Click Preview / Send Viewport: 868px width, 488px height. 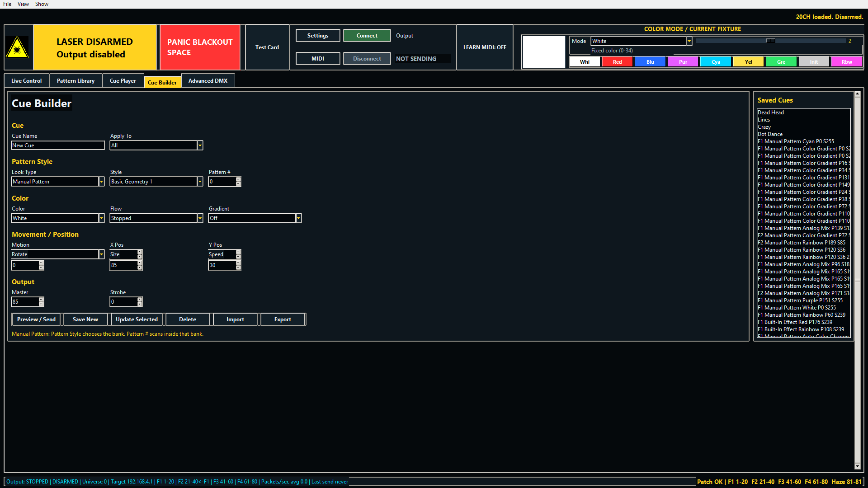tap(36, 319)
